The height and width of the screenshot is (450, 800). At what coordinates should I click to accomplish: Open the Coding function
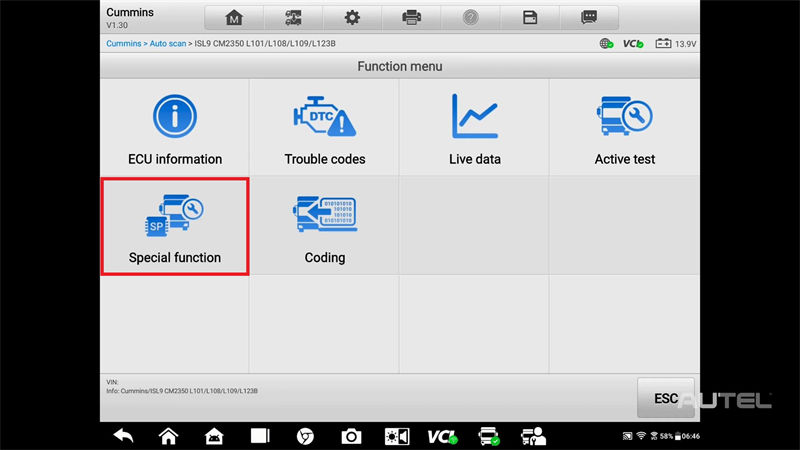point(325,225)
